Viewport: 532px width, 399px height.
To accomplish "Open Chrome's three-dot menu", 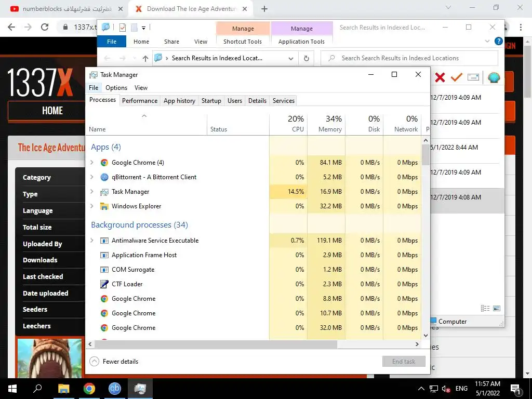I will tap(521, 27).
